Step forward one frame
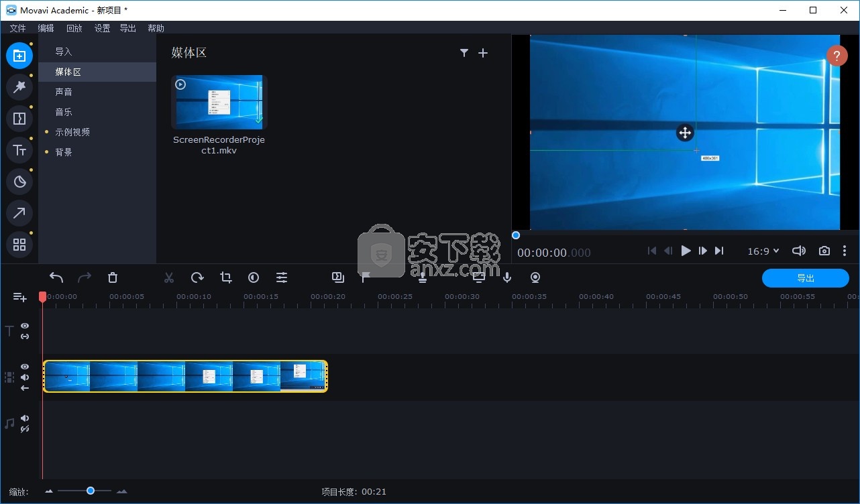The height and width of the screenshot is (504, 860). click(702, 251)
